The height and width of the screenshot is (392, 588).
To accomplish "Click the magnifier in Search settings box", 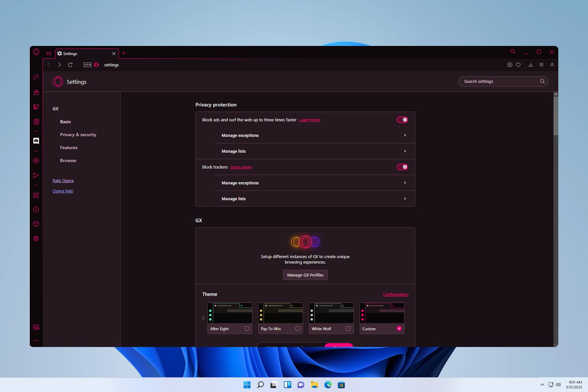I will [542, 81].
